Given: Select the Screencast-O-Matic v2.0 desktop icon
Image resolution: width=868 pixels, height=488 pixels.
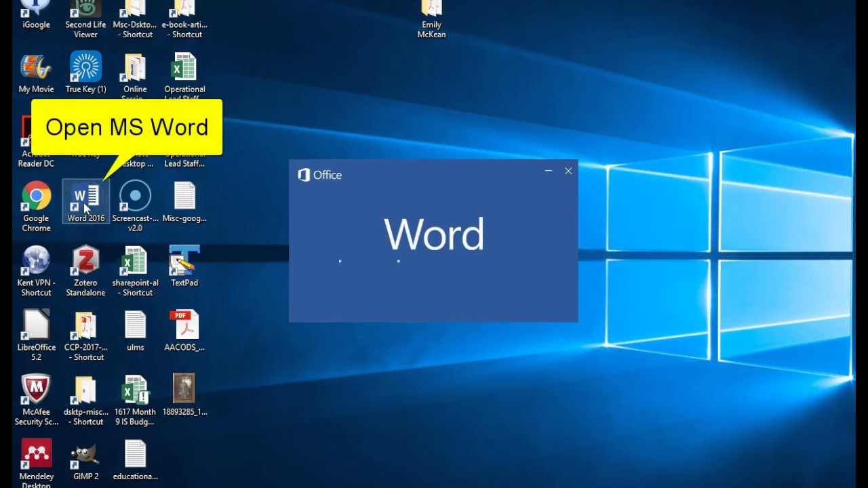Looking at the screenshot, I should 135,207.
